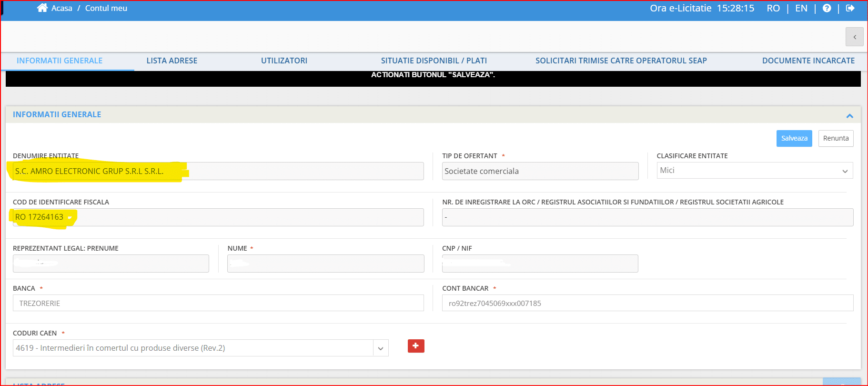Screen dimensions: 868x386
Task: Click the back arrow collapse button
Action: (x=854, y=37)
